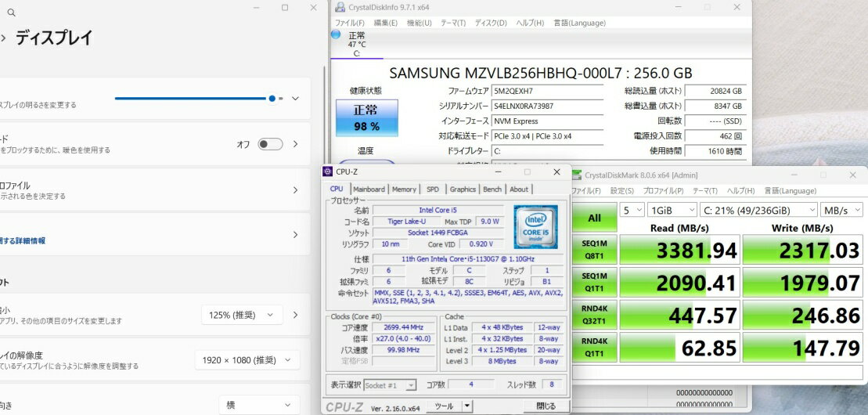Switch to the Mainboard tab in CPU-Z
Image resolution: width=868 pixels, height=415 pixels.
coord(369,189)
